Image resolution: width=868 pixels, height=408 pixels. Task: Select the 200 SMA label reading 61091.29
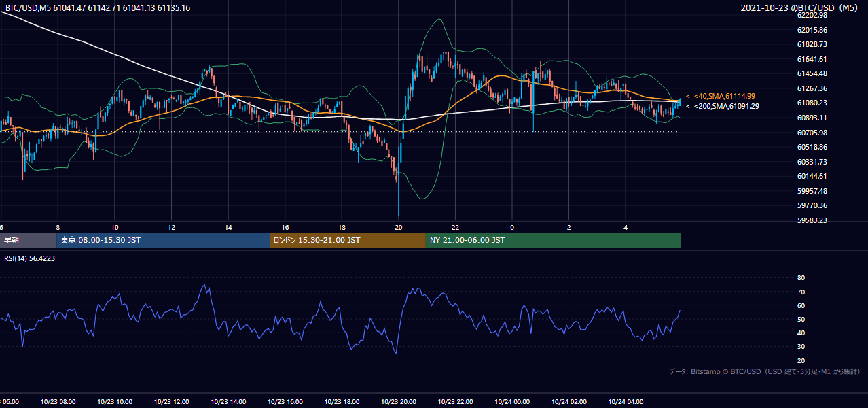click(723, 106)
